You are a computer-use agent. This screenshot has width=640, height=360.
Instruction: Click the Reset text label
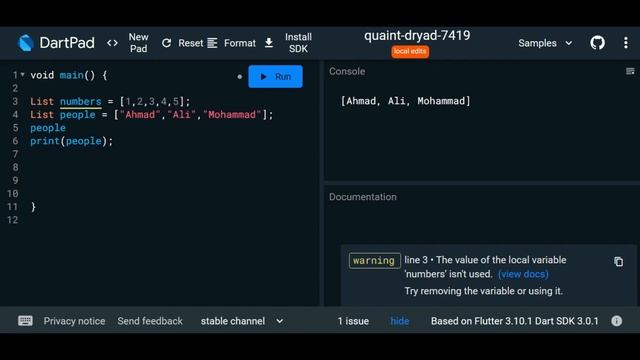point(191,43)
